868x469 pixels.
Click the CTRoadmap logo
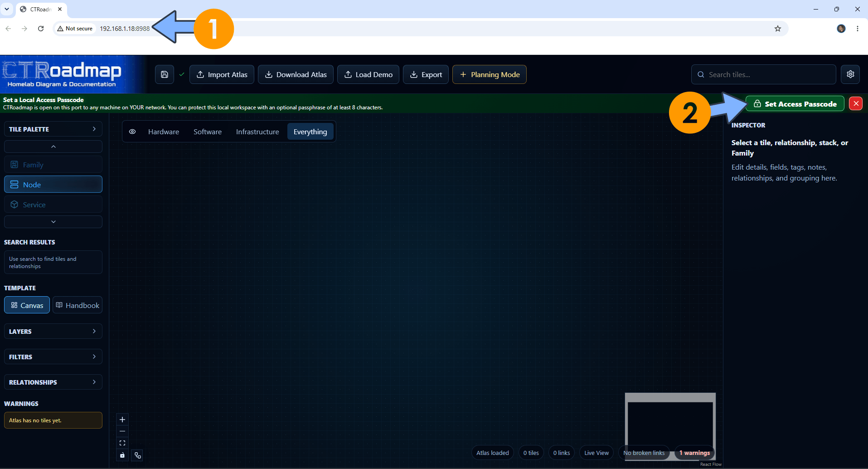62,74
